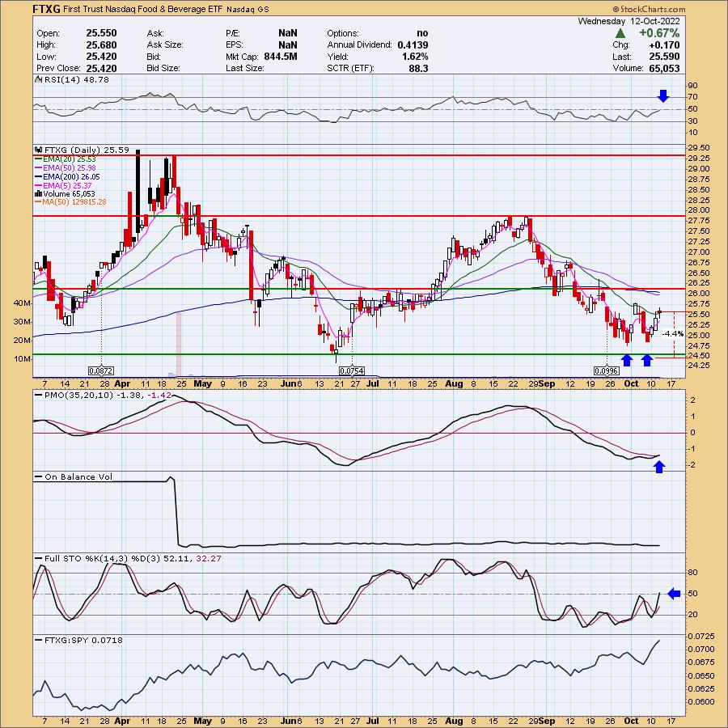Screen dimensions: 728x728
Task: Click the SCTR (ETF) value 88.3
Action: pos(419,68)
